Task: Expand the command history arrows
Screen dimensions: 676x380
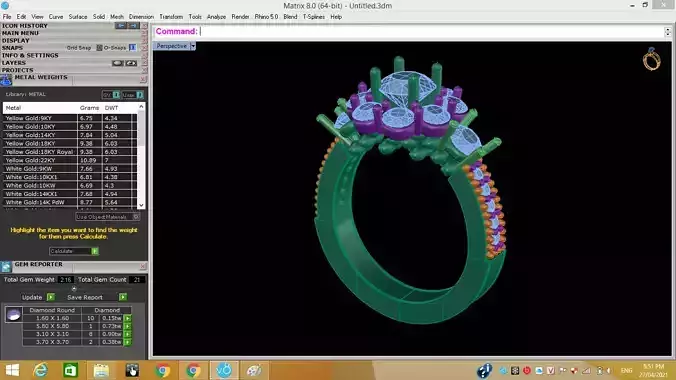Action: [668, 31]
